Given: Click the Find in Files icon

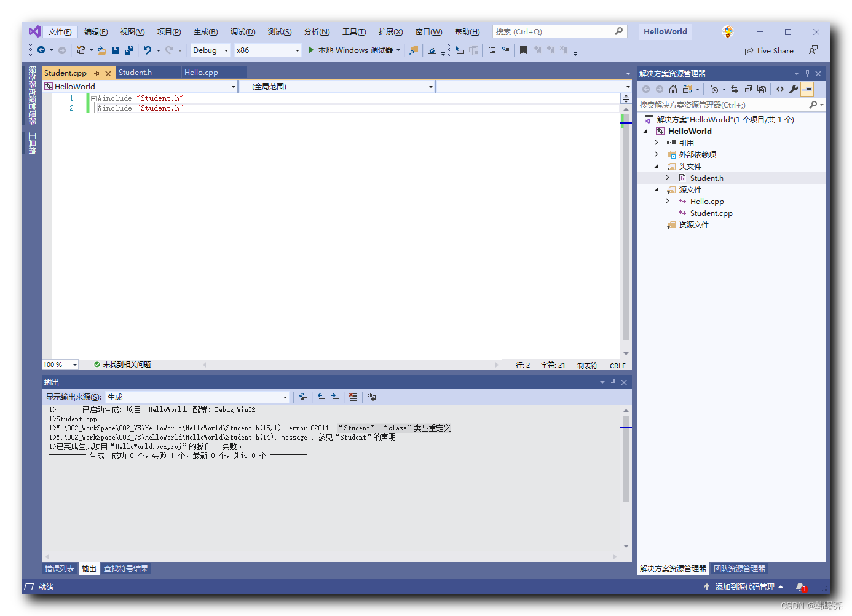Looking at the screenshot, I should coord(414,50).
